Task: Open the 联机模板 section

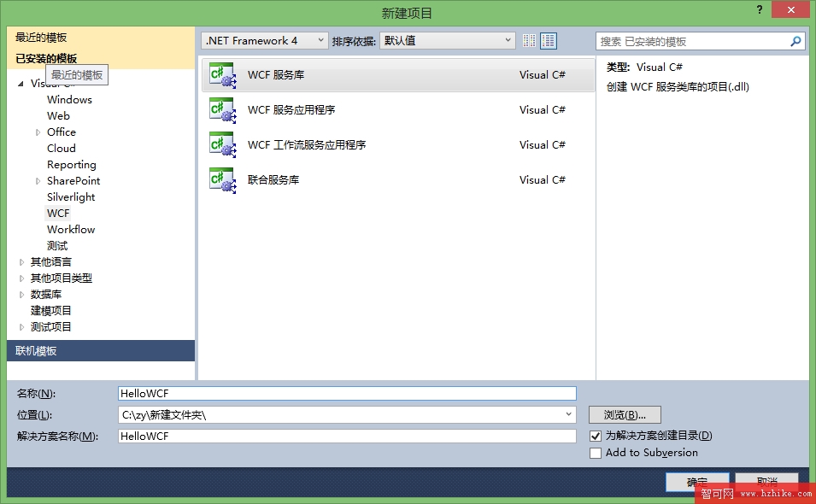Action: pos(101,351)
